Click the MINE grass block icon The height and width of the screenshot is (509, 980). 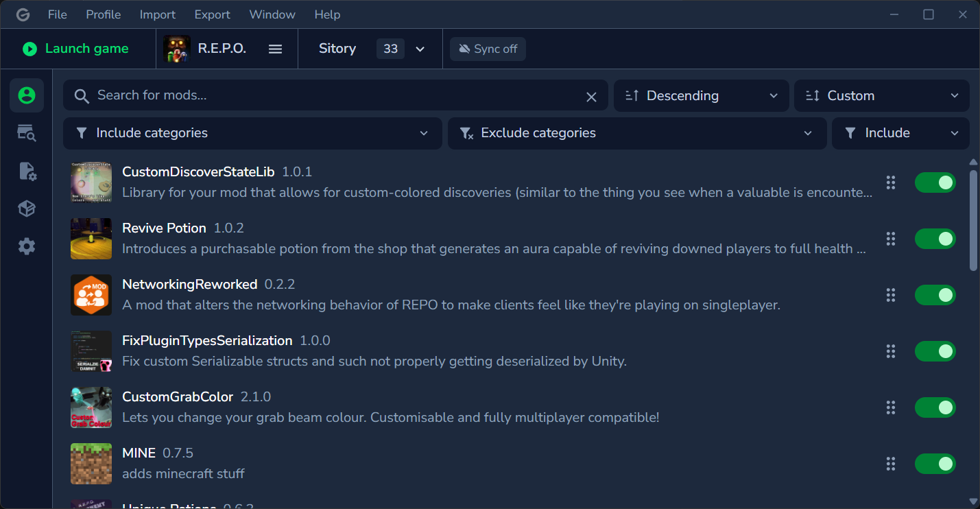click(x=91, y=464)
